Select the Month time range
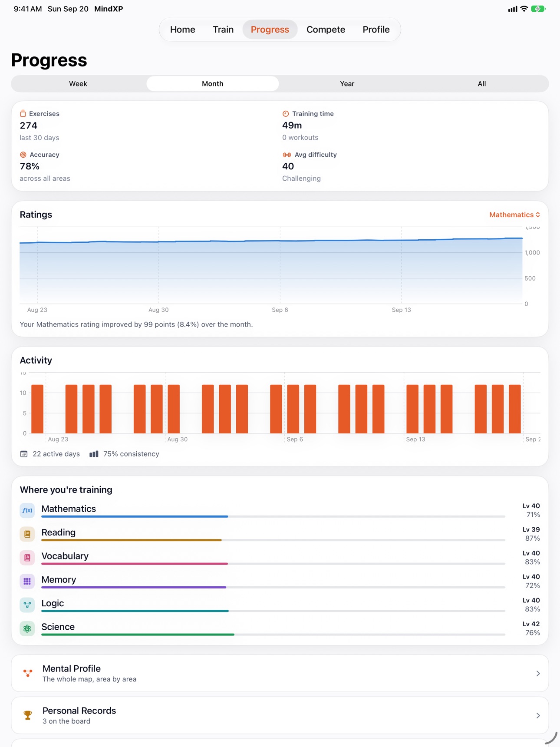Image resolution: width=560 pixels, height=747 pixels. [213, 83]
